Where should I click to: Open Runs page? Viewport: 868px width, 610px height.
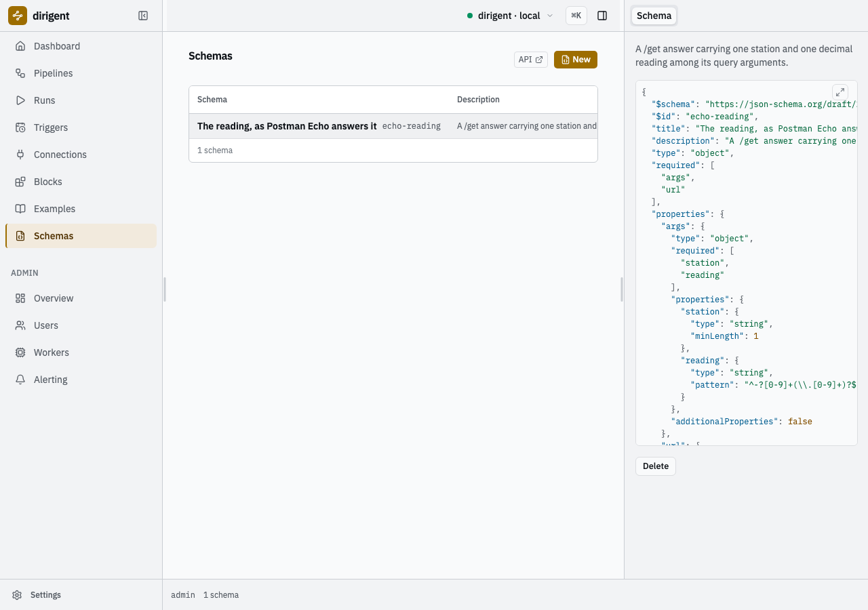click(81, 100)
